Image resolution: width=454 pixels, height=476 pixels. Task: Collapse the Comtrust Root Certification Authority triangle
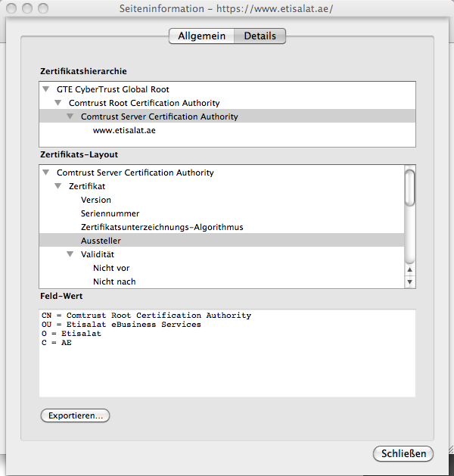coord(58,103)
